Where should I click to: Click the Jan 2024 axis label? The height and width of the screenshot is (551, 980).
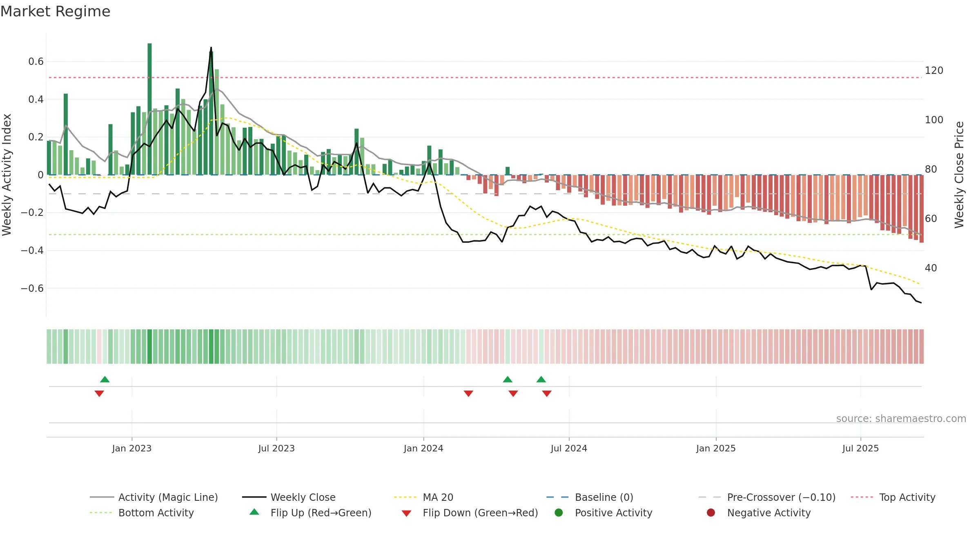(423, 448)
